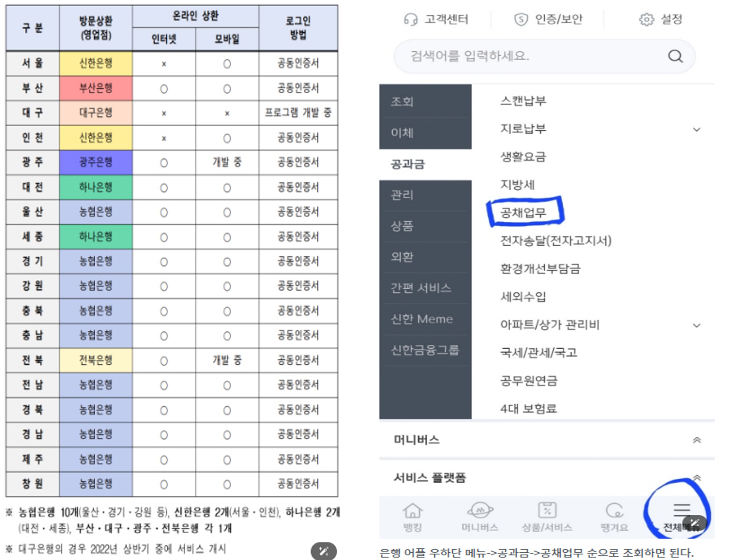Tap the 땡겨요 icon
The height and width of the screenshot is (560, 730).
click(614, 510)
